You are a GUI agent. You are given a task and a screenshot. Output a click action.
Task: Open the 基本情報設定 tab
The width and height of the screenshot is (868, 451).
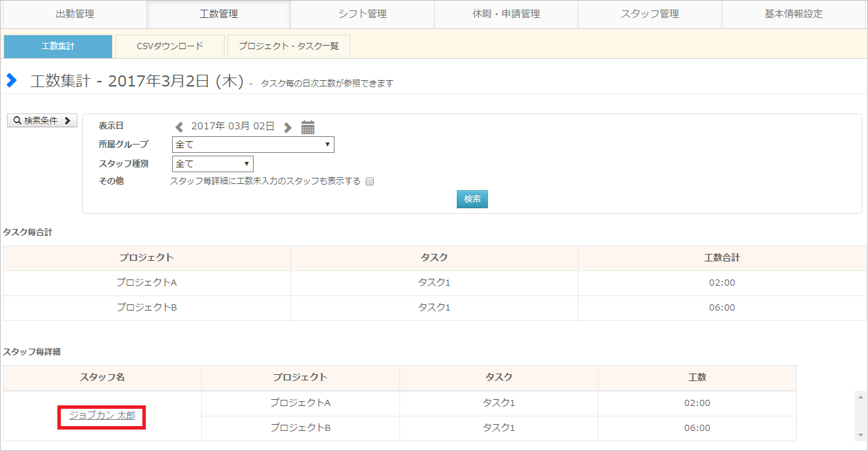pyautogui.click(x=793, y=14)
